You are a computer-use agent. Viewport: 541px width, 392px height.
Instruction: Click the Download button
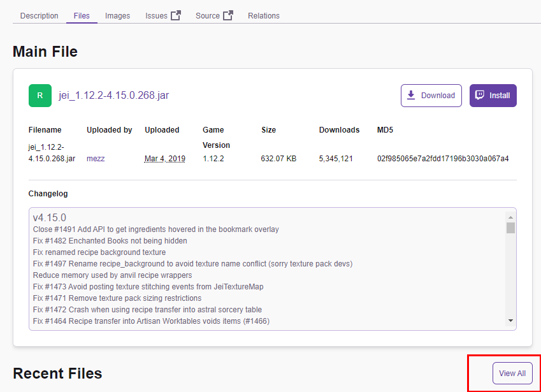pyautogui.click(x=431, y=96)
